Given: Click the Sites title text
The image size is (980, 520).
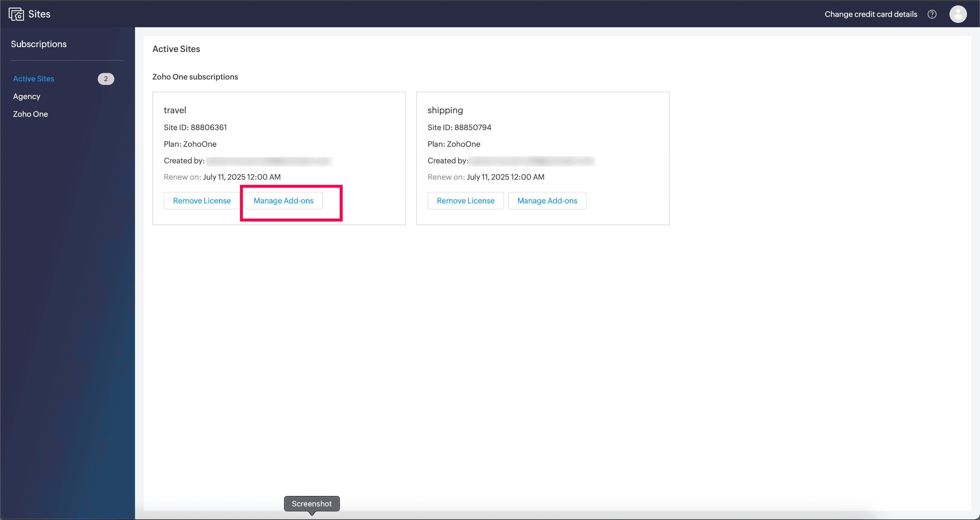Looking at the screenshot, I should pos(39,14).
